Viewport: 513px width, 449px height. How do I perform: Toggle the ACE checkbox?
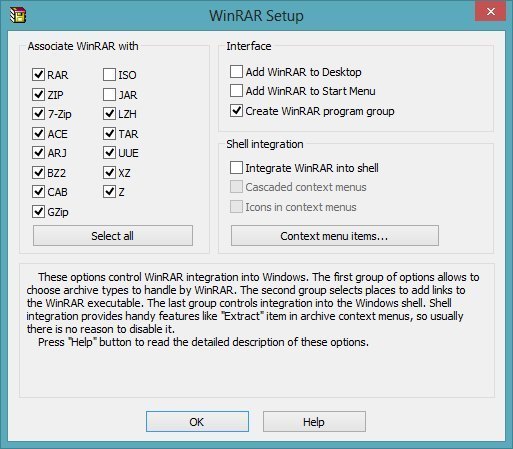(38, 134)
